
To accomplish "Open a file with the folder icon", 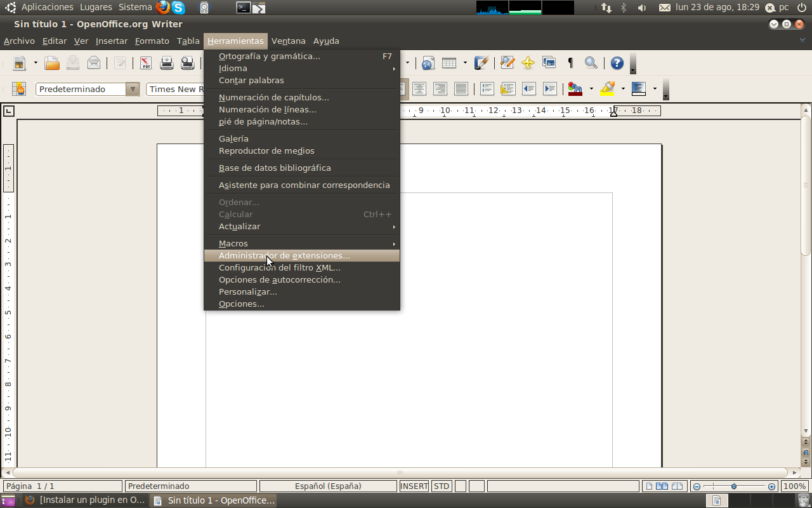I will point(52,63).
